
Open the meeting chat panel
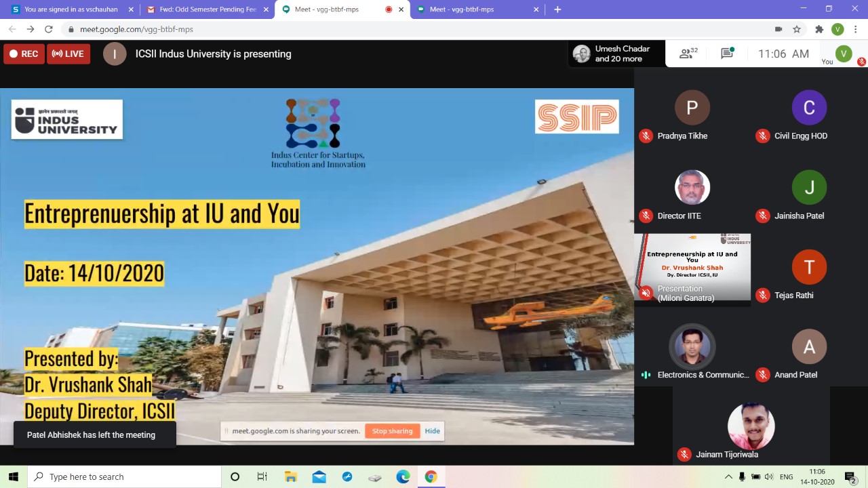tap(727, 54)
